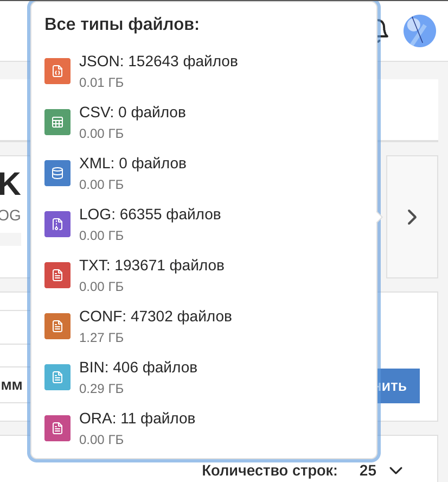Select the TXT entry showing 193671 files
448x482 pixels.
click(152, 265)
